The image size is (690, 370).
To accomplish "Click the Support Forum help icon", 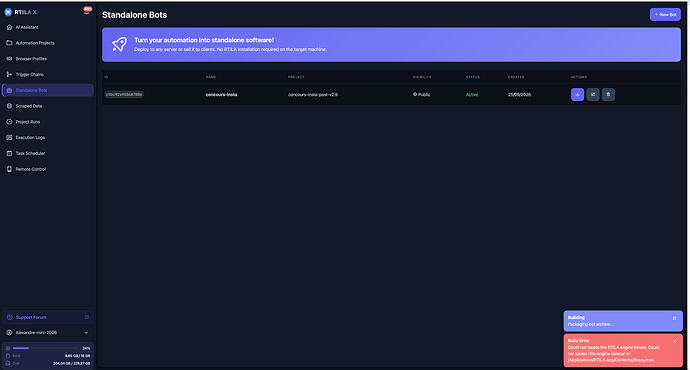I will [10, 318].
